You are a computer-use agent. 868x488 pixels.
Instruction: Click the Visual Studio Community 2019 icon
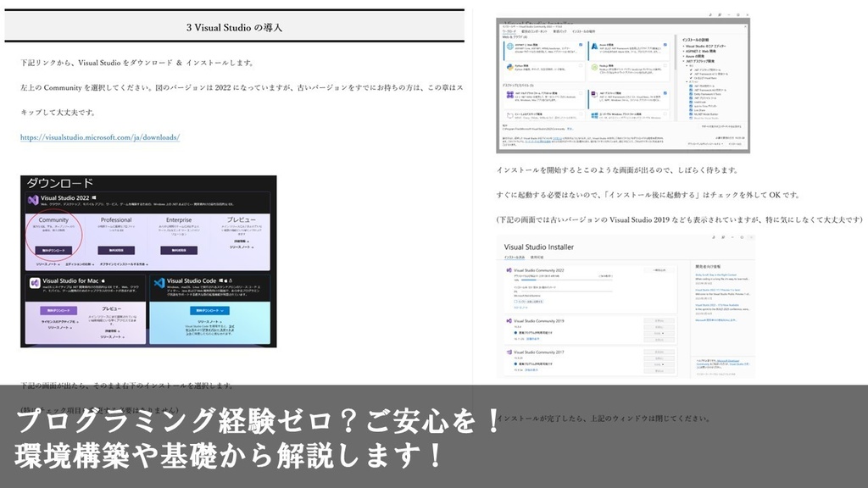509,320
